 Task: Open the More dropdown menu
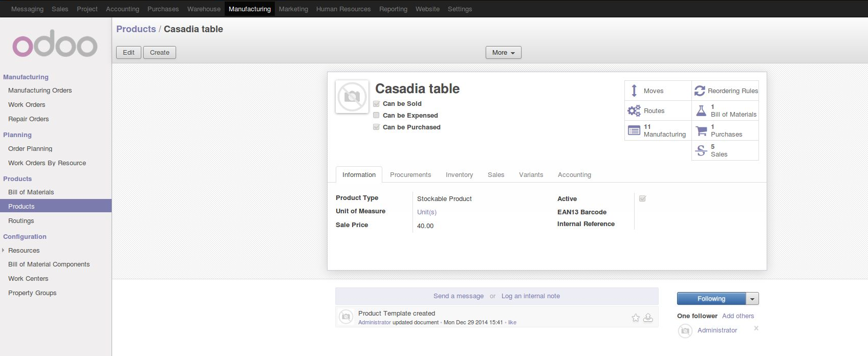coord(504,53)
